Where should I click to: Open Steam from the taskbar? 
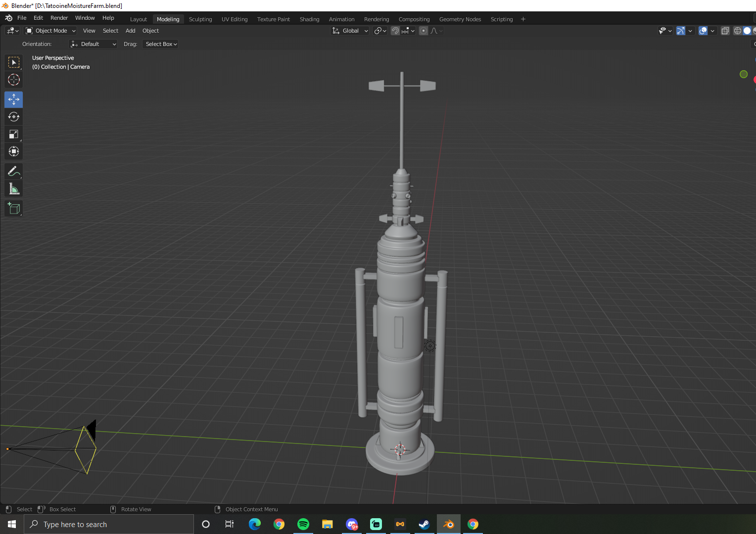(424, 524)
